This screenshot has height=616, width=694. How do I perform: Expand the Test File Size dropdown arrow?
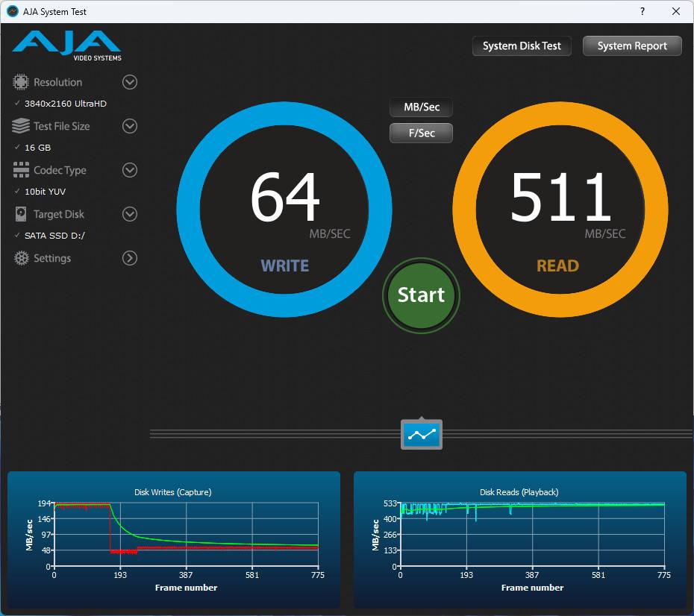(x=130, y=126)
